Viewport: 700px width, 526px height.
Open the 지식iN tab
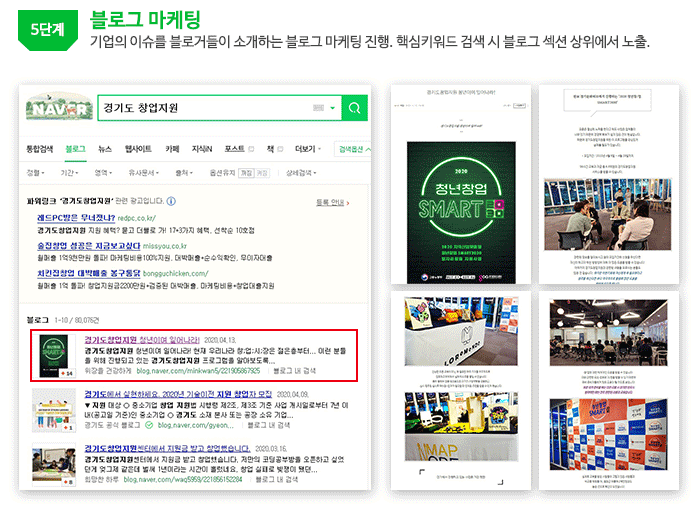point(202,149)
